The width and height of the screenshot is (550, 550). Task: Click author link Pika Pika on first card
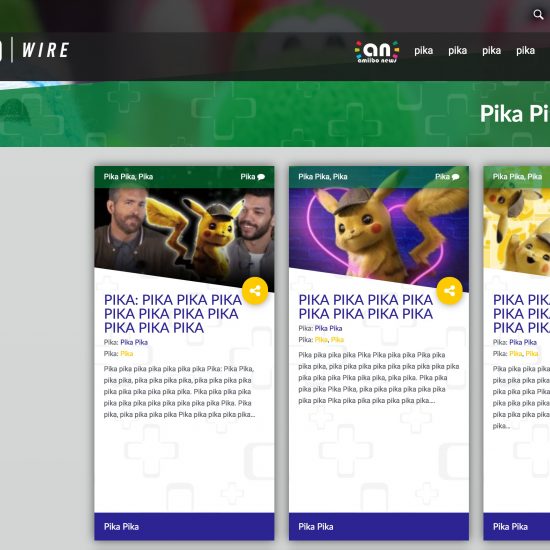[x=134, y=342]
